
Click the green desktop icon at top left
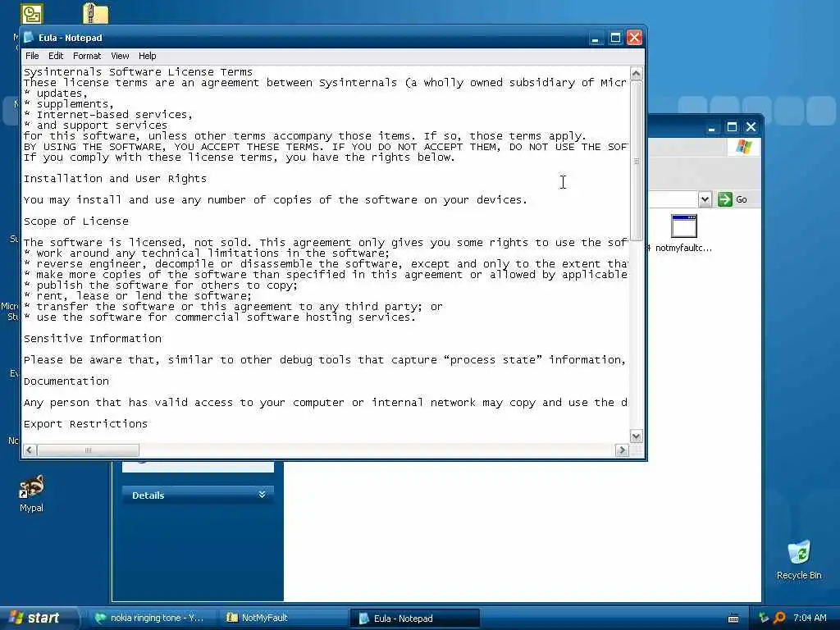point(32,14)
